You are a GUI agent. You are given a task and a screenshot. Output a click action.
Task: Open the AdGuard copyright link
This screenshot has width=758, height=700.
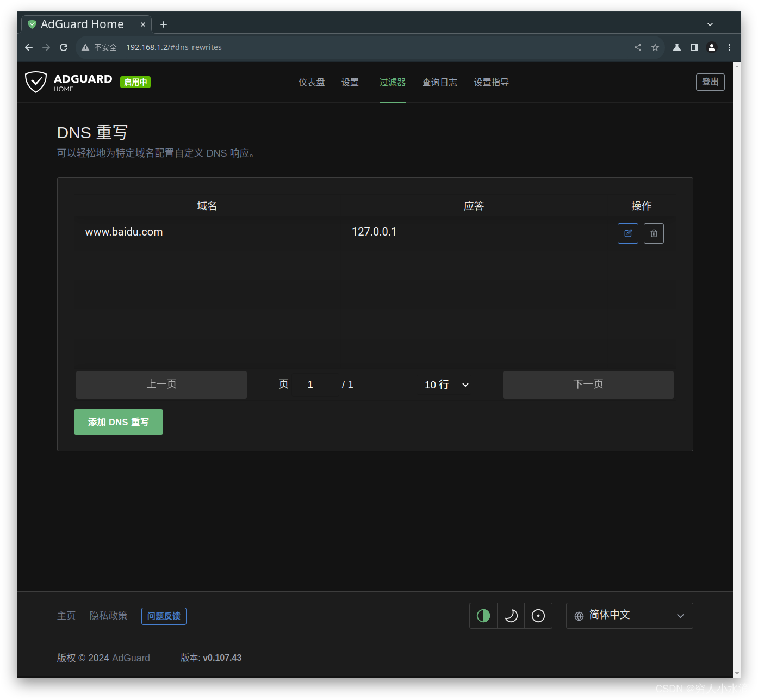[x=131, y=658]
